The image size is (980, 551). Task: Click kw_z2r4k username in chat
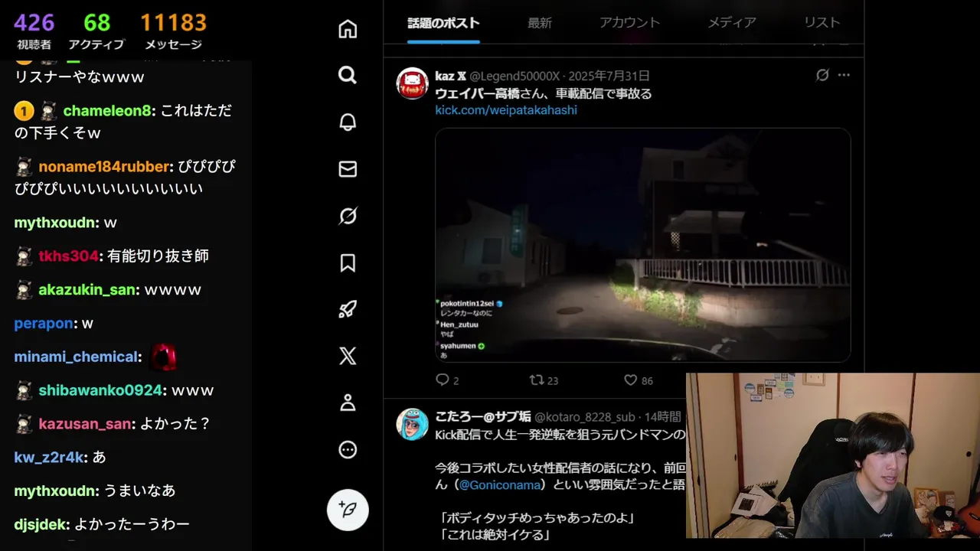coord(48,458)
